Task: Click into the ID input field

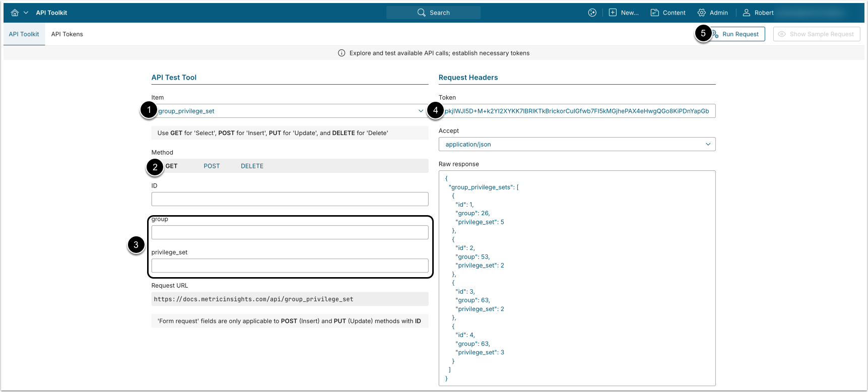Action: coord(290,199)
